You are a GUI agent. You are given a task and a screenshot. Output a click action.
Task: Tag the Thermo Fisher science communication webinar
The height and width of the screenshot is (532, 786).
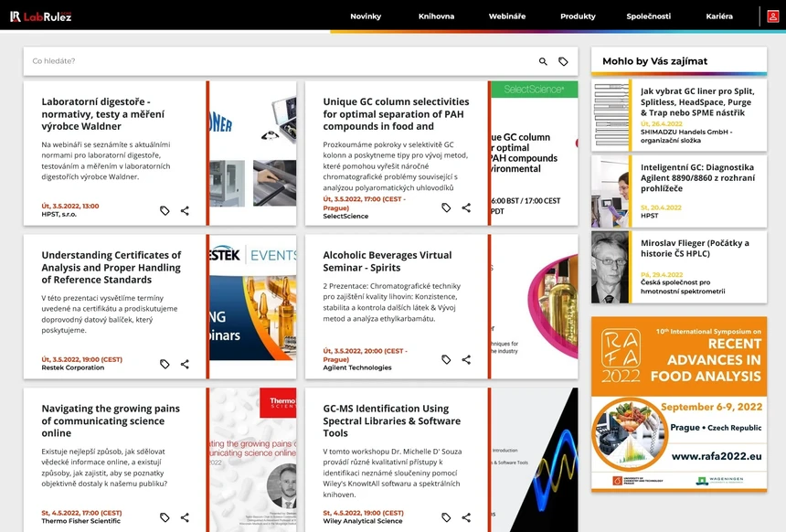click(165, 517)
